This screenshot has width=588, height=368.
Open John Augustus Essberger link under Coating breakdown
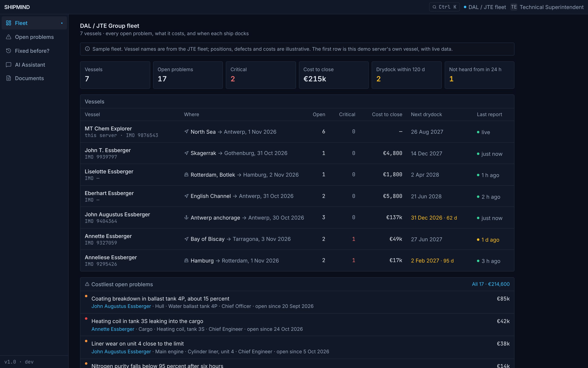[x=121, y=306]
